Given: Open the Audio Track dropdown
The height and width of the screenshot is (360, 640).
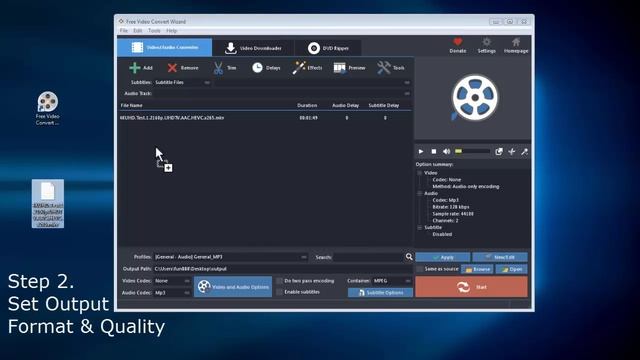Looking at the screenshot, I should click(282, 93).
